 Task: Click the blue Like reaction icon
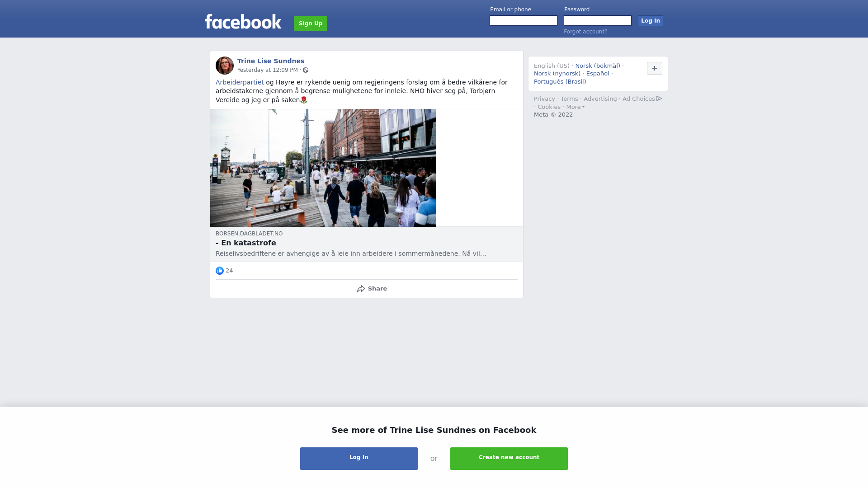220,271
